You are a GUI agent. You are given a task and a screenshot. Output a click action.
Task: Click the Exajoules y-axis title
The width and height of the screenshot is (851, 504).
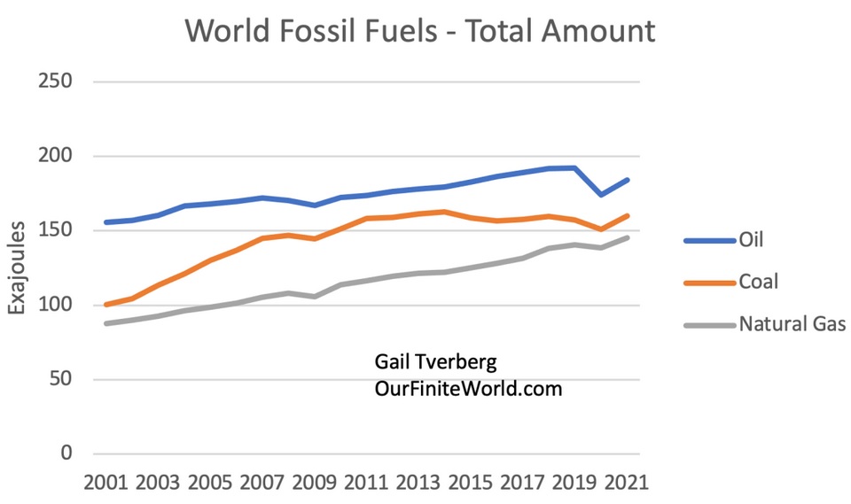click(x=19, y=268)
